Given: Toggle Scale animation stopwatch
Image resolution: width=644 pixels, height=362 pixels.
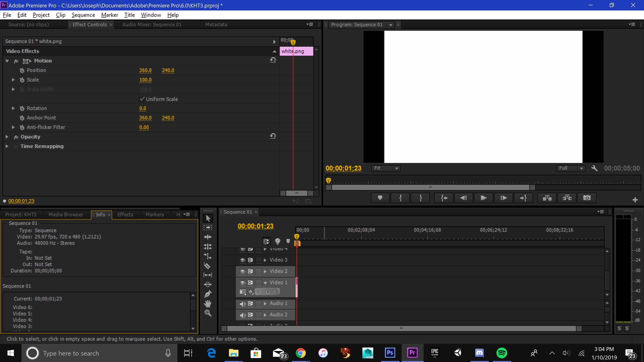Looking at the screenshot, I should 22,80.
